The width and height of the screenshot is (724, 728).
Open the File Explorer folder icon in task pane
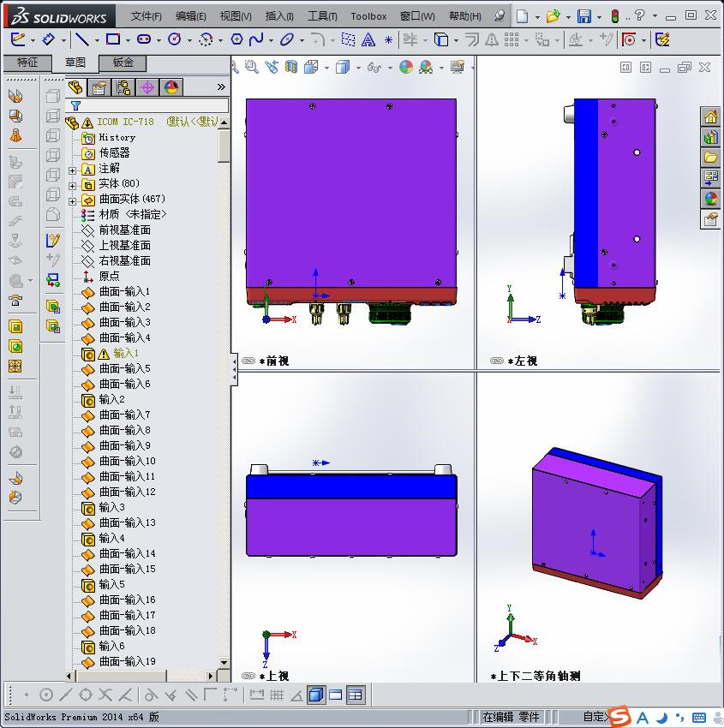point(710,158)
